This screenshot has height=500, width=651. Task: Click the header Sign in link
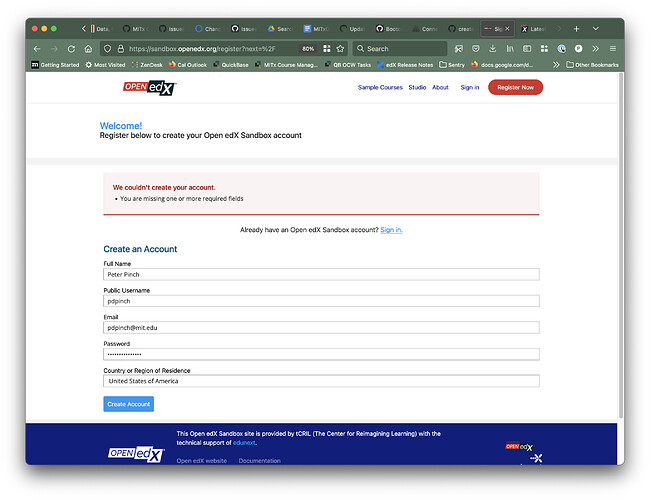coord(470,87)
